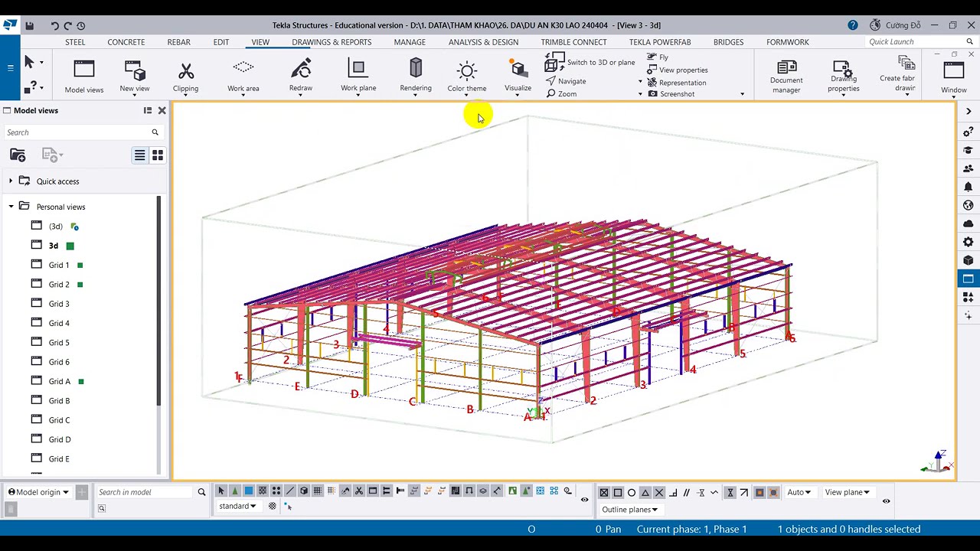Switch to DRAWINGS & REPORTS tab
The width and height of the screenshot is (980, 551).
(332, 42)
